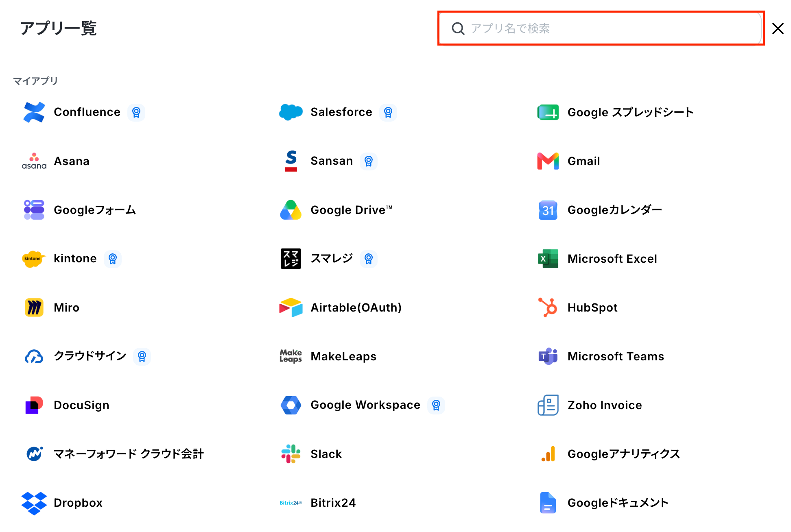Click the badge beside kintone
This screenshot has width=791, height=532.
[113, 259]
